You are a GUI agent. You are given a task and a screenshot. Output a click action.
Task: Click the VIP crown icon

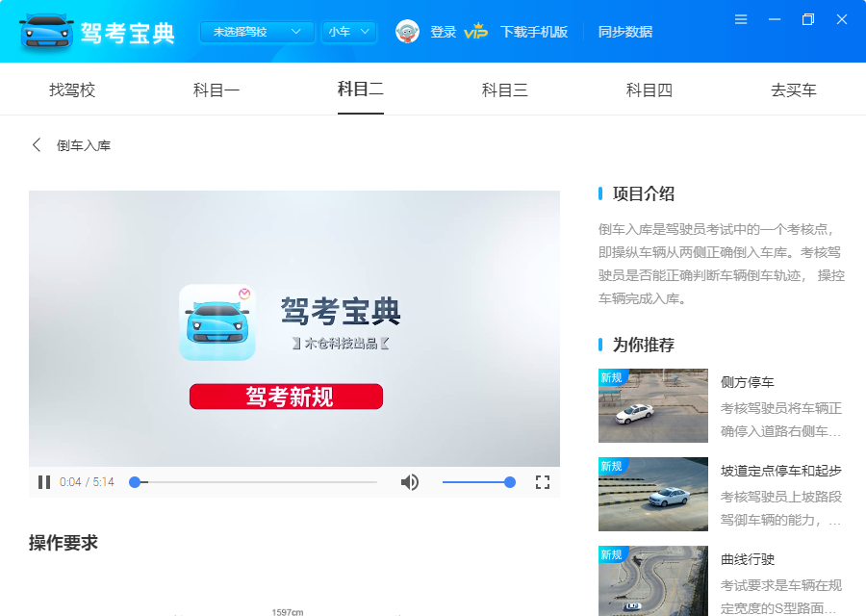[475, 32]
